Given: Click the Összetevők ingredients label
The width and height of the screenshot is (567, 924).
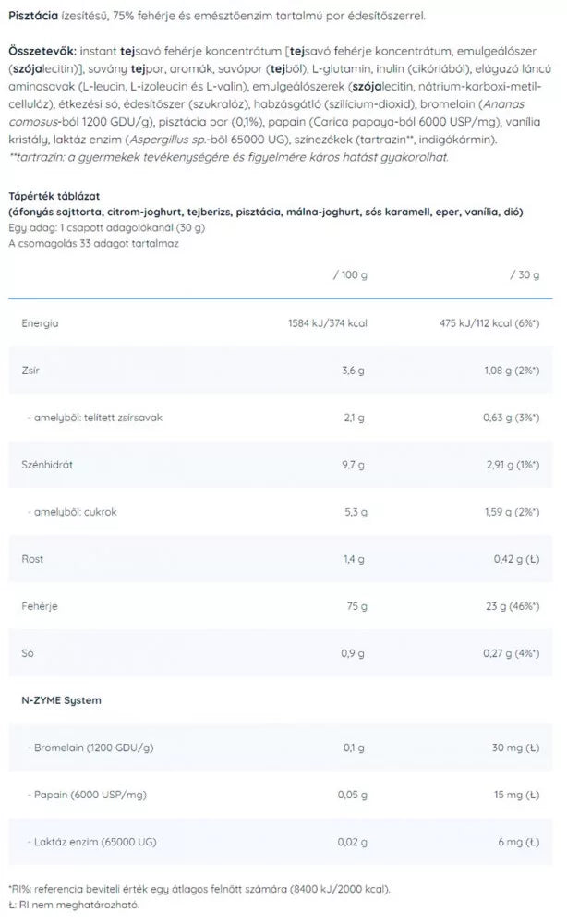Looking at the screenshot, I should [42, 51].
